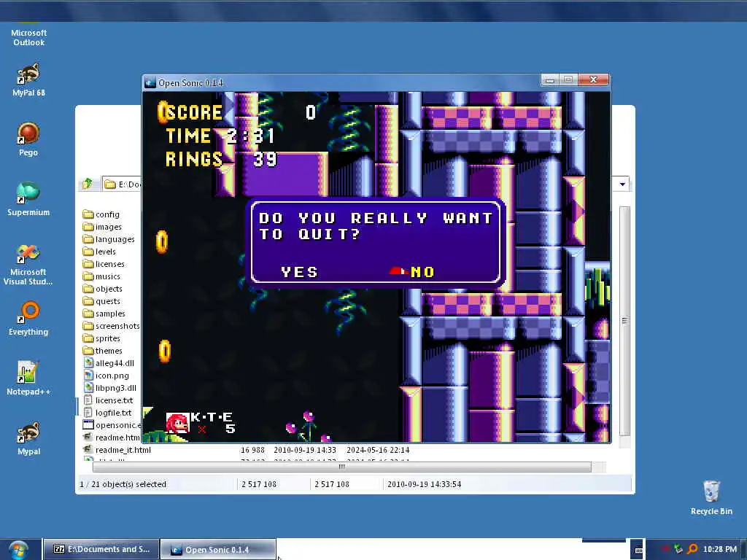Click Open Sonic 0.1.4 taskbar button
Image resolution: width=747 pixels, height=560 pixels.
217,550
